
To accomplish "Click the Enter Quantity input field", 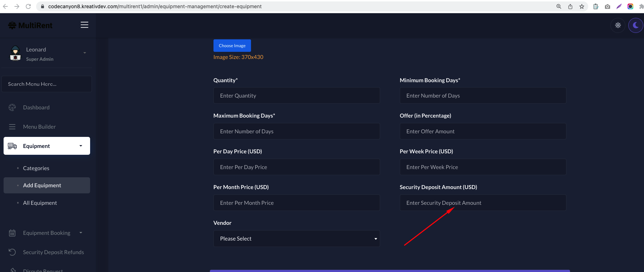I will click(296, 95).
